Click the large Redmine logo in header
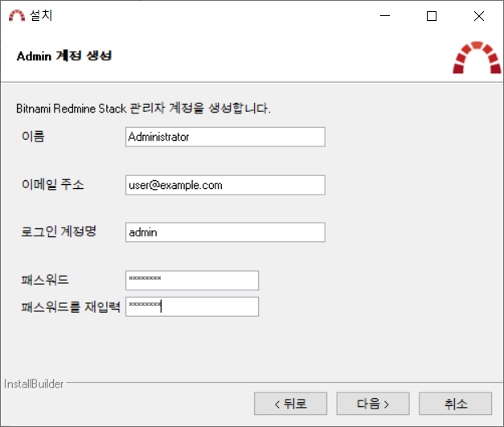This screenshot has height=427, width=504. (477, 58)
